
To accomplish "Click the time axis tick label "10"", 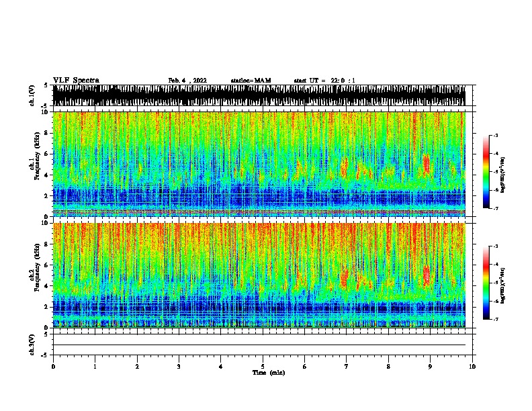I will [x=472, y=367].
